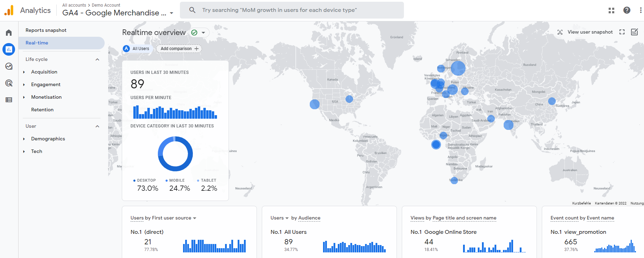The width and height of the screenshot is (644, 258).
Task: Click the All Users 'A' badge
Action: [x=127, y=49]
